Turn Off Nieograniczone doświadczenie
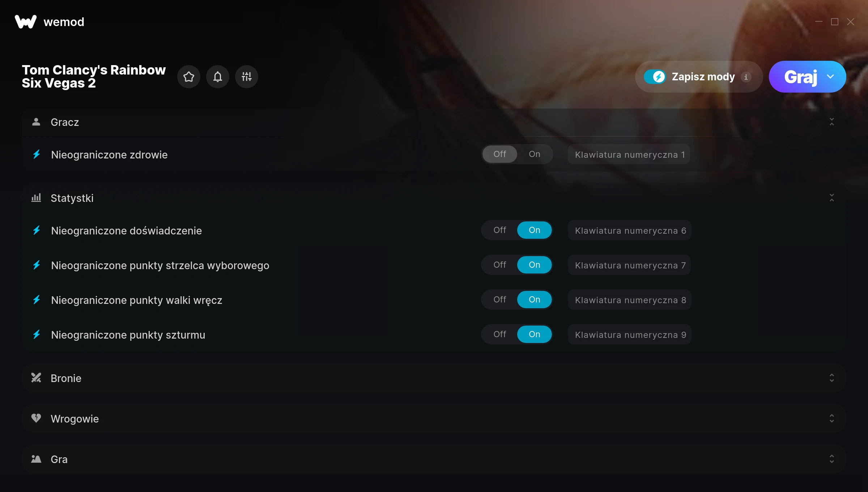The image size is (868, 492). coord(500,230)
